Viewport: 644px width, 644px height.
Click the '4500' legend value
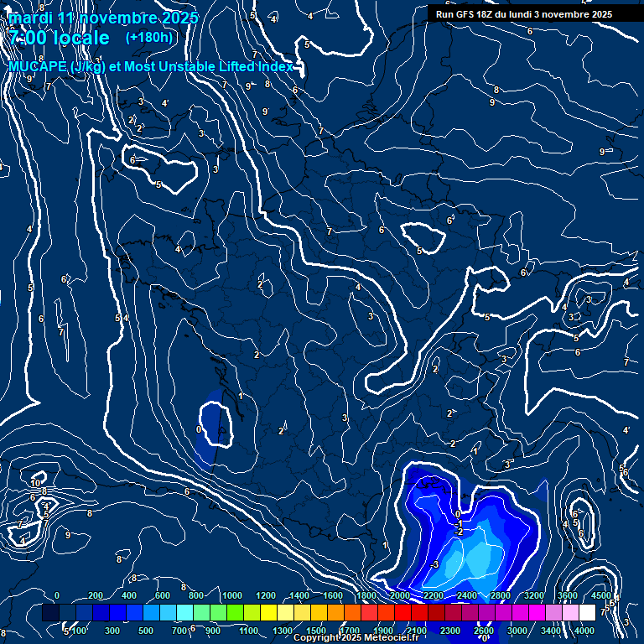(601, 595)
